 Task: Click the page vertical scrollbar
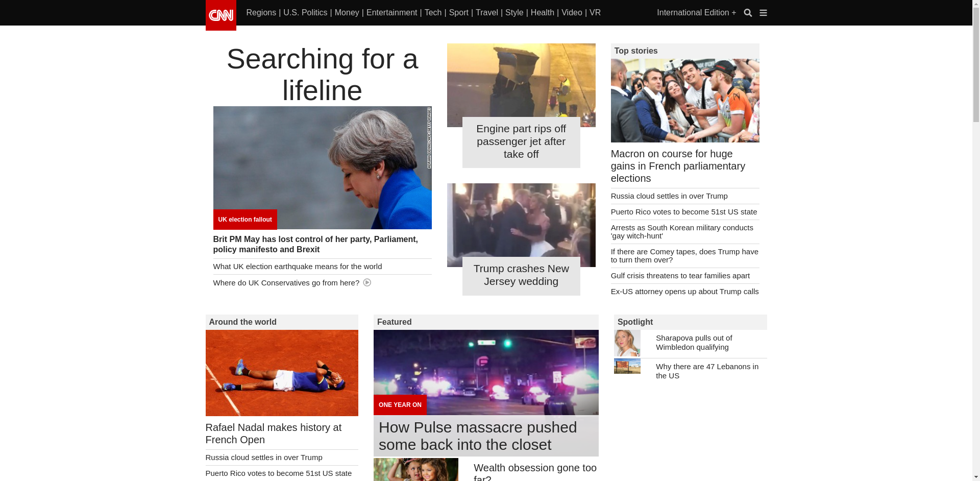pos(976,240)
